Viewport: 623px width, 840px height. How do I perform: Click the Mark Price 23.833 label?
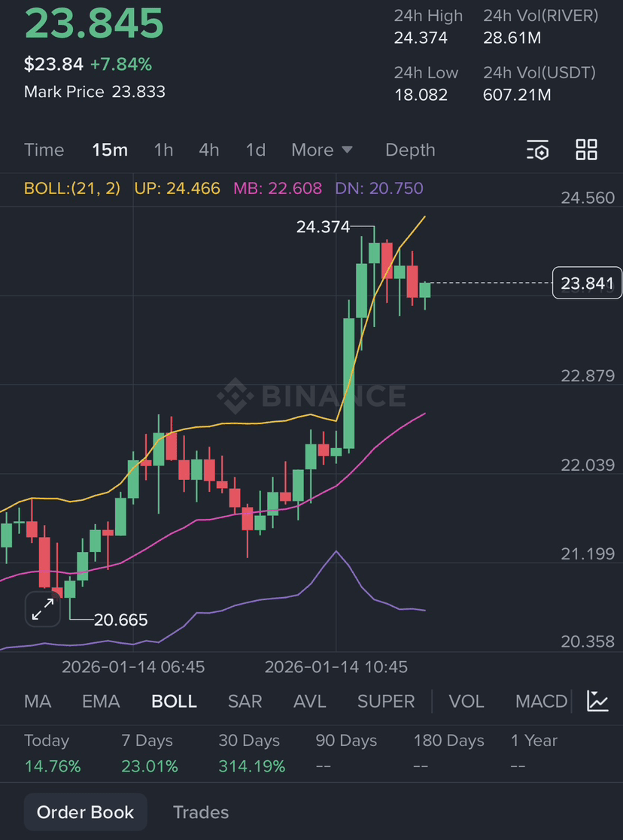tap(95, 92)
